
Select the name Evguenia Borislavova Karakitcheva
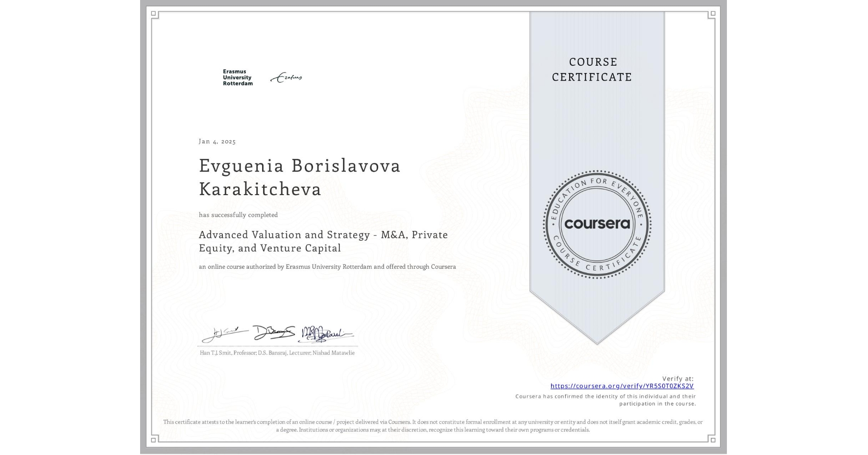point(299,177)
